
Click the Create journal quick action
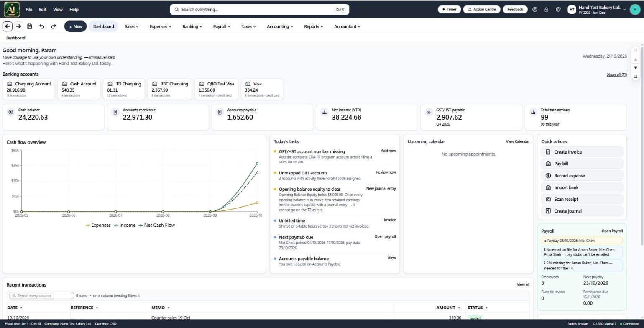[582, 211]
